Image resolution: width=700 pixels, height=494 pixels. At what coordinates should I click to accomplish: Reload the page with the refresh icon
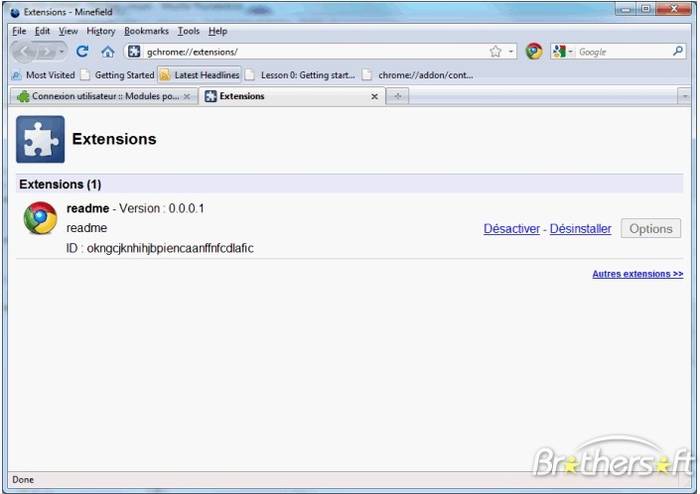[x=82, y=52]
